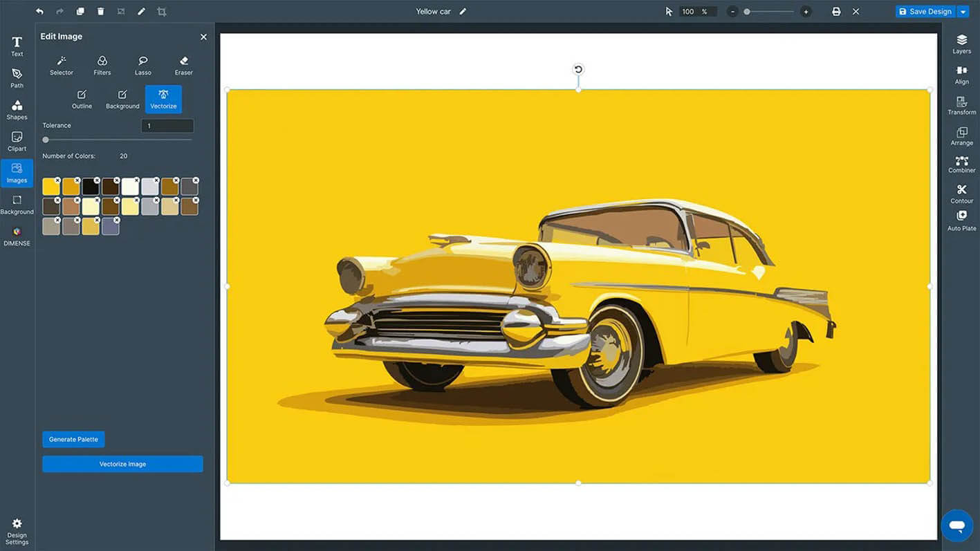
Task: Click the undo arrow
Action: (x=39, y=12)
